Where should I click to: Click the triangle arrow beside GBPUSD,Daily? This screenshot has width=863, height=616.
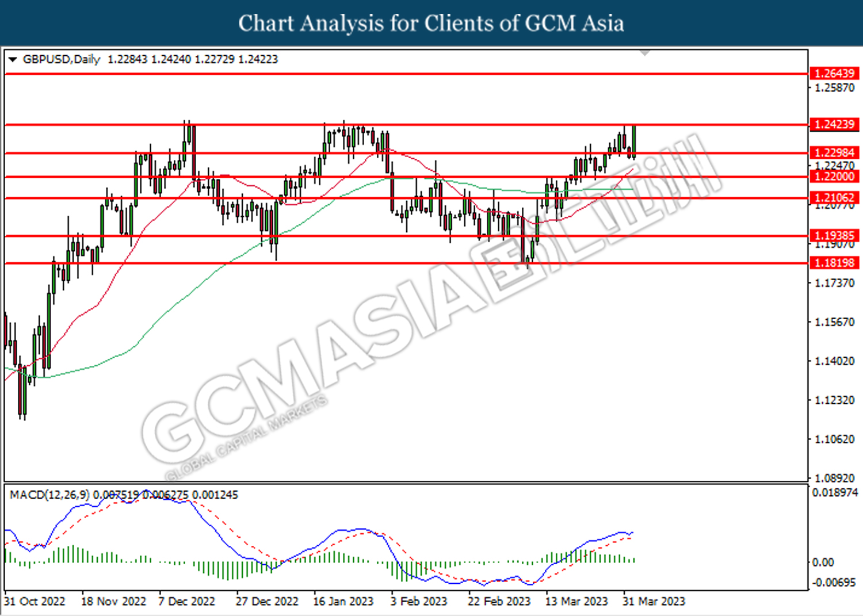click(13, 59)
